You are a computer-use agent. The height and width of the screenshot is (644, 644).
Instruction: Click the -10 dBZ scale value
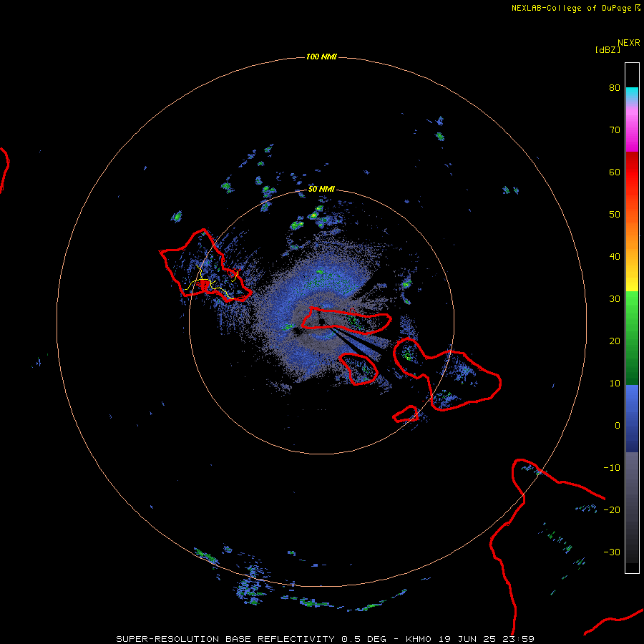tap(612, 468)
